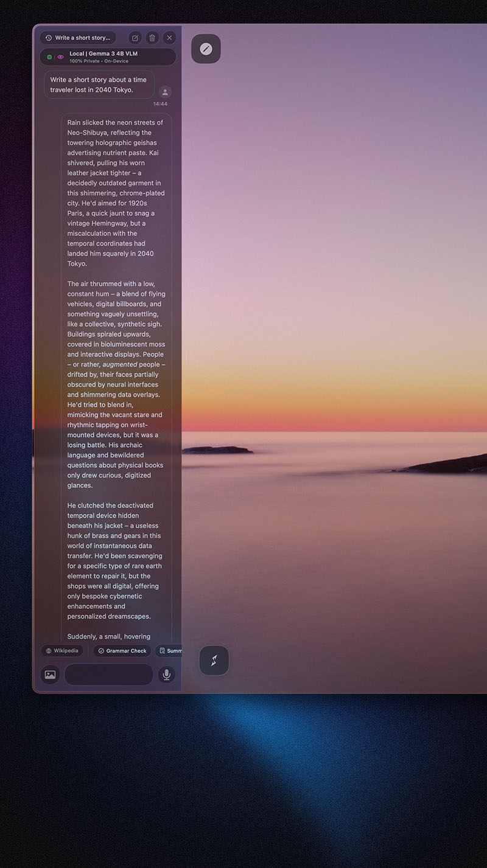Click the green on-device status icon
487x868 pixels.
coord(49,57)
